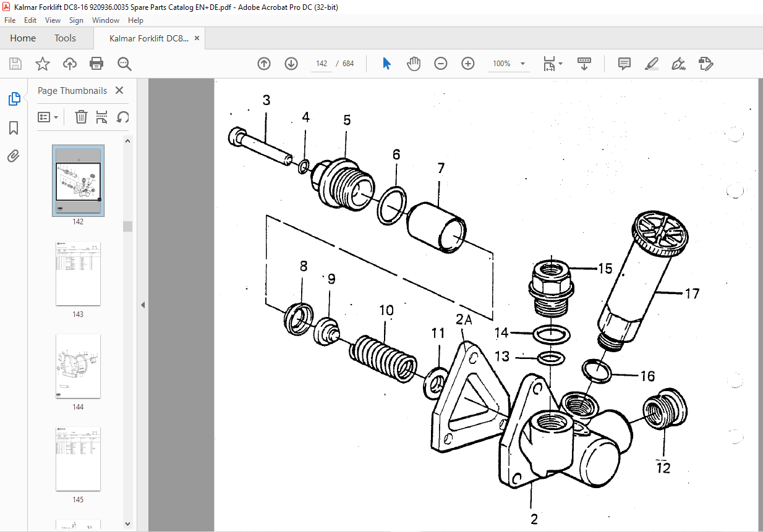Activate the Hand pan tool
763x532 pixels.
[414, 64]
